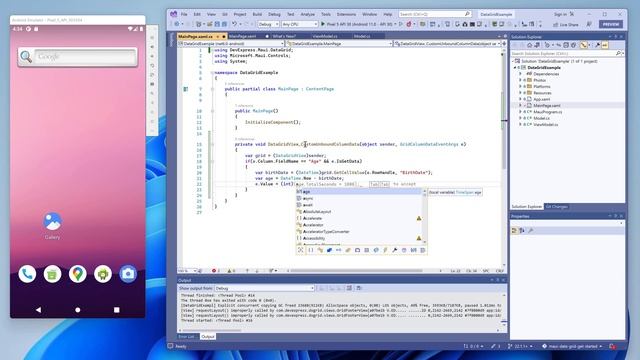Open the Edit menu

pos(197,14)
